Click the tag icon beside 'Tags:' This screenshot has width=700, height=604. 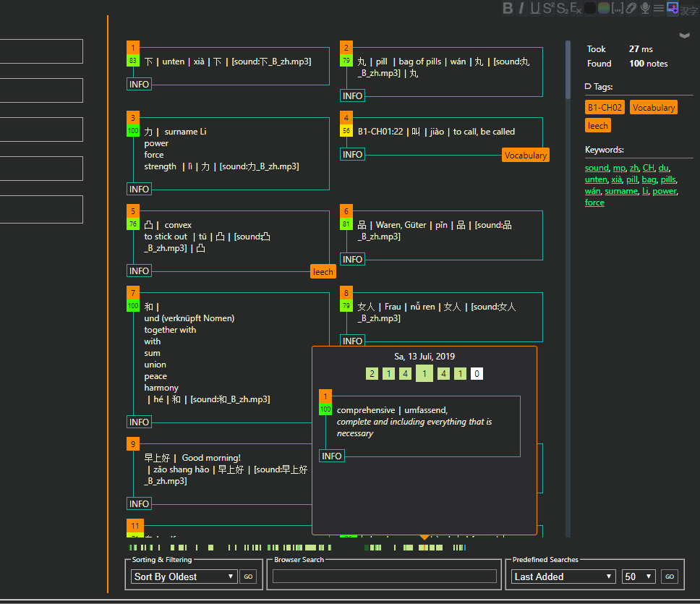pyautogui.click(x=588, y=87)
